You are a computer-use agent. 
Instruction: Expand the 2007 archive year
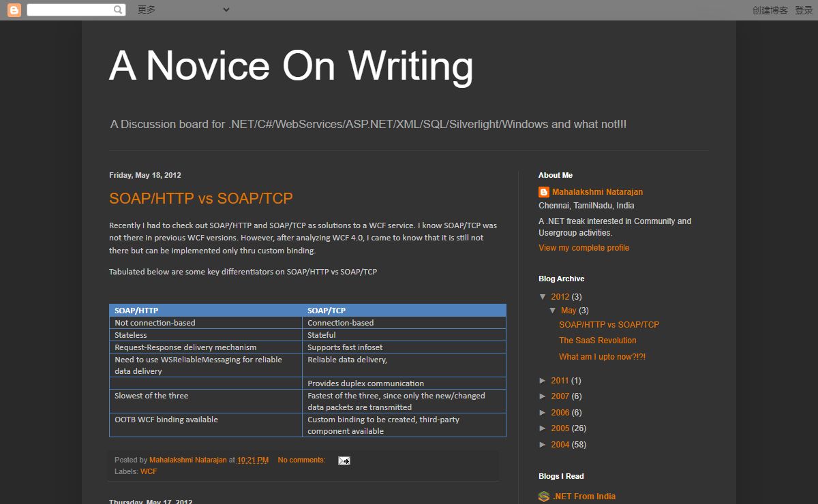[543, 396]
